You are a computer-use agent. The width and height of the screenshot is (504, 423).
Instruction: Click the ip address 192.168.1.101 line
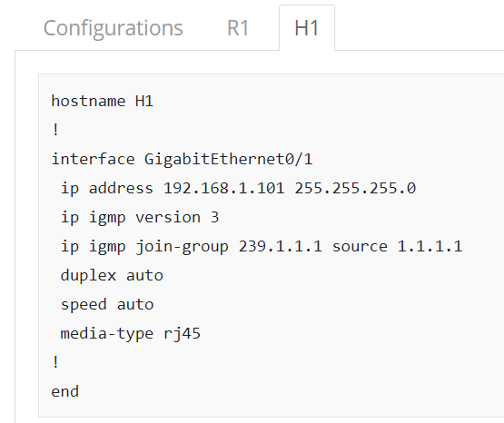pos(238,188)
